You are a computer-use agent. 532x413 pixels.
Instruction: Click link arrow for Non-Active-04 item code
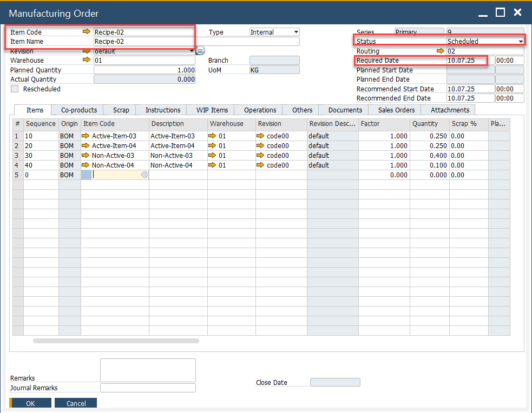coord(86,165)
